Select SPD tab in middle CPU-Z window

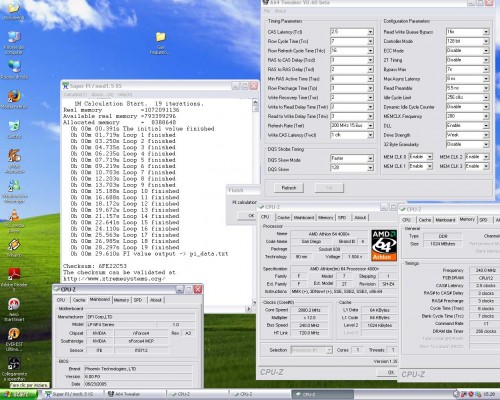pyautogui.click(x=342, y=218)
